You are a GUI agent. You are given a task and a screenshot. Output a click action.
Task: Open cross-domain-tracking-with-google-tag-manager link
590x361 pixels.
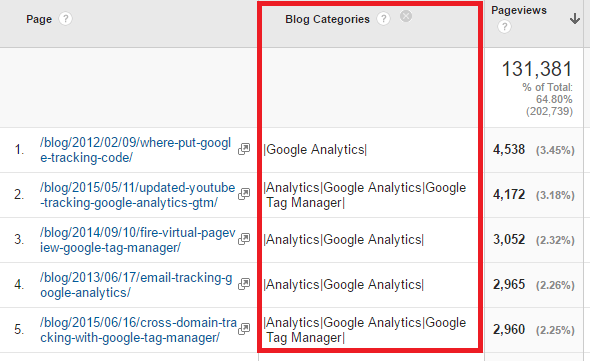[x=138, y=330]
